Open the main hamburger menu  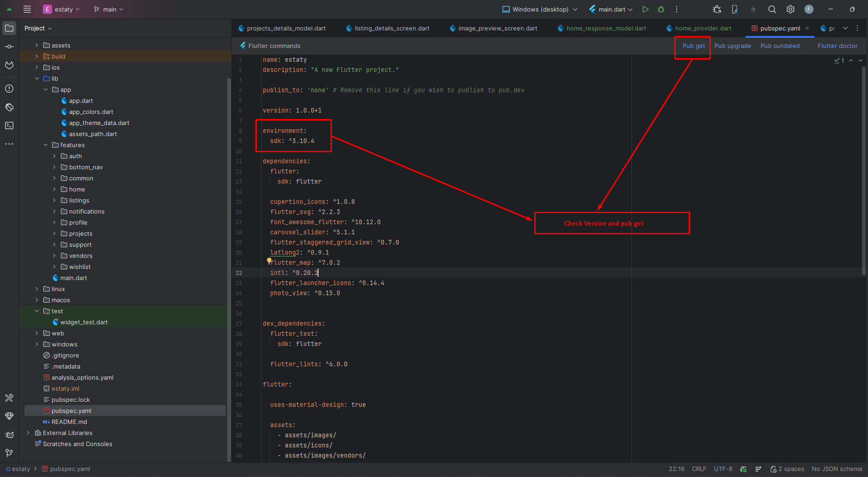coord(27,9)
